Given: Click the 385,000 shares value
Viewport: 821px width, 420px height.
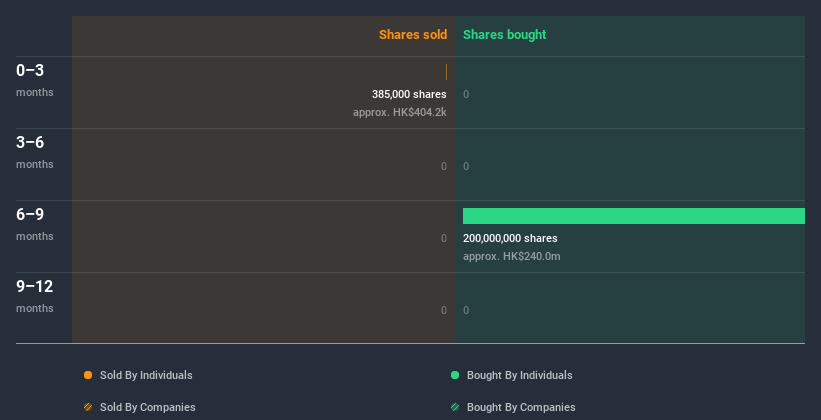Looking at the screenshot, I should (x=409, y=94).
